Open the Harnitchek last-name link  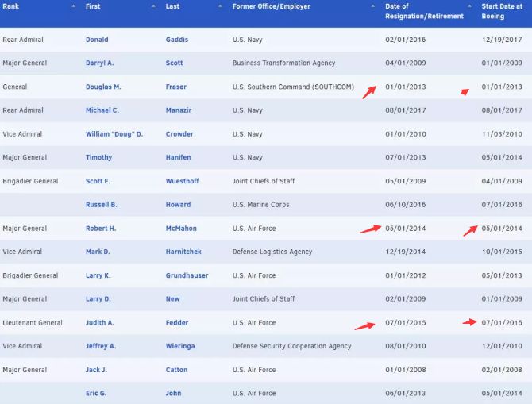point(183,252)
